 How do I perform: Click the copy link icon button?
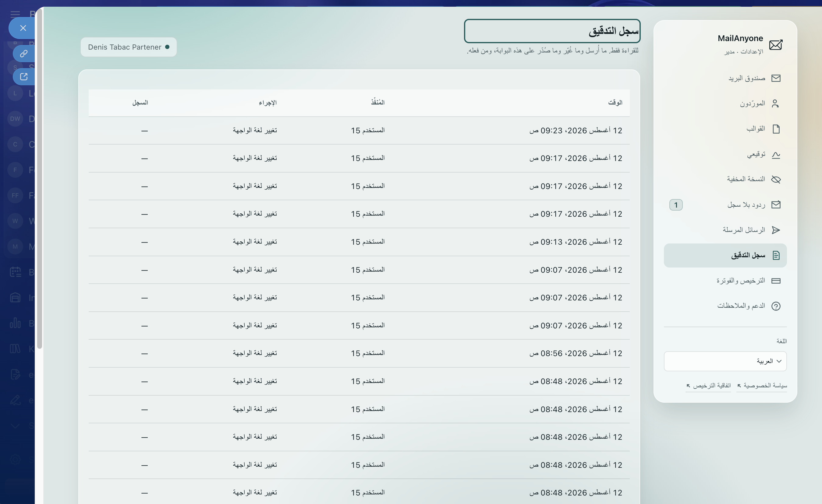point(24,54)
